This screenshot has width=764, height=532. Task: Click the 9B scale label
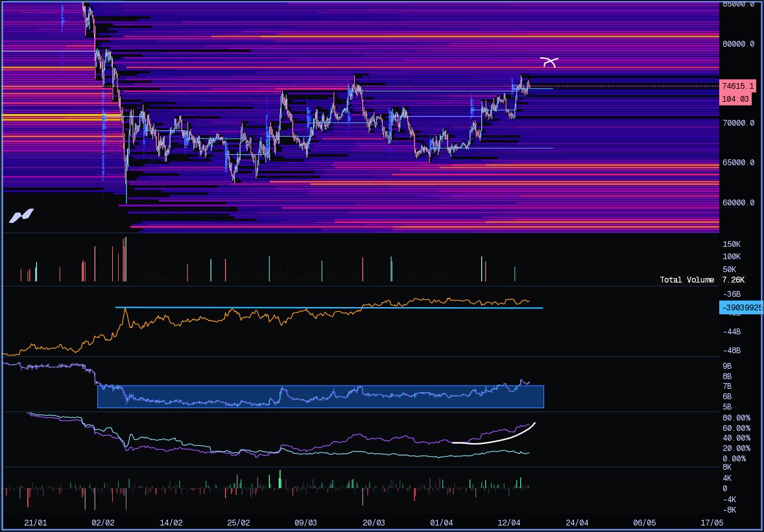pyautogui.click(x=727, y=366)
